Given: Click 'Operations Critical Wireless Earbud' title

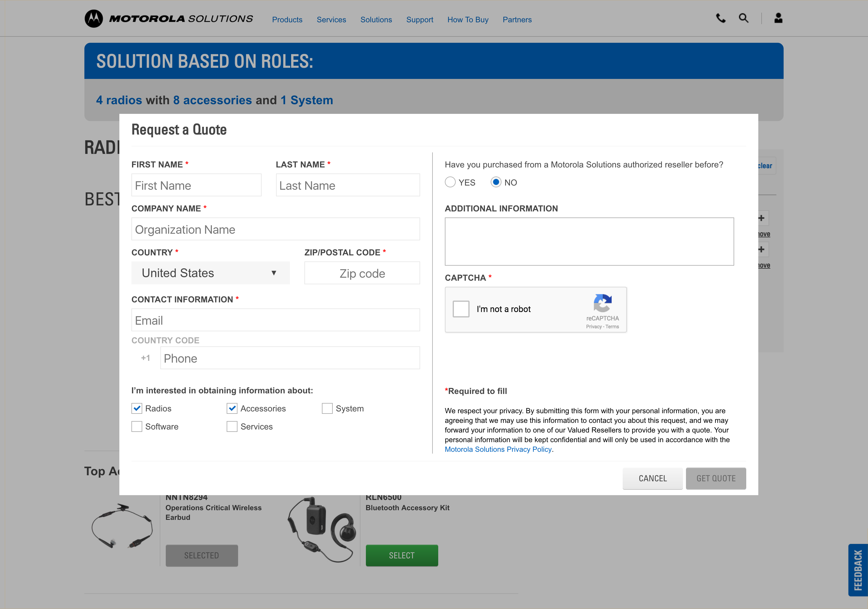Looking at the screenshot, I should pyautogui.click(x=213, y=512).
